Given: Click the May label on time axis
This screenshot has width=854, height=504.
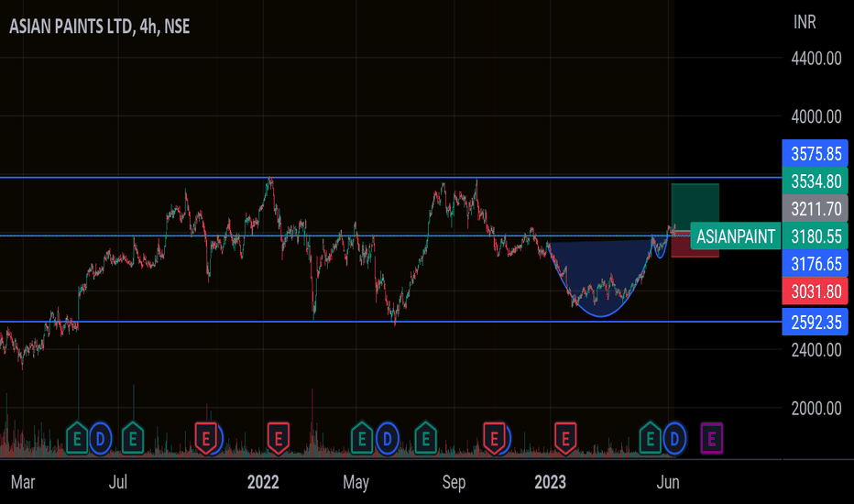Looking at the screenshot, I should tap(356, 482).
